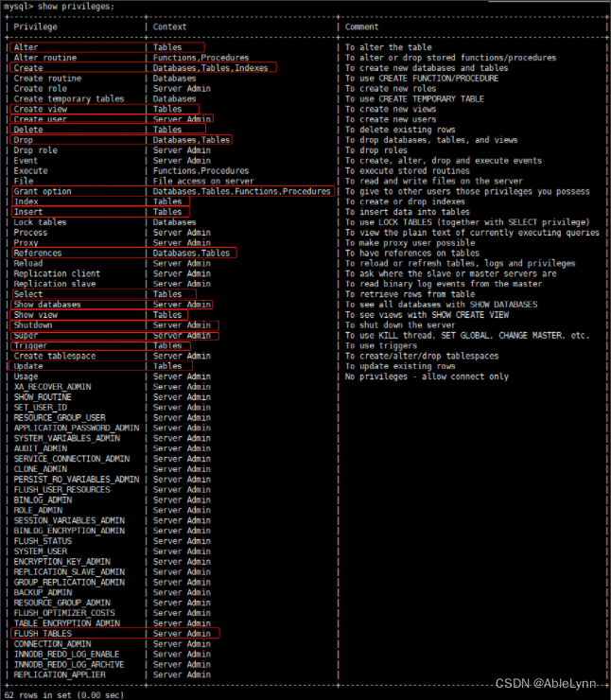This screenshot has height=700, width=611.
Task: Click 'Replication client' privilege text
Action: [x=57, y=273]
